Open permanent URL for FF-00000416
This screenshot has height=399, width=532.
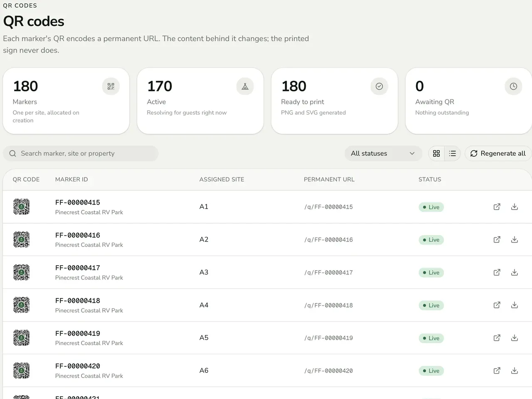pos(497,239)
